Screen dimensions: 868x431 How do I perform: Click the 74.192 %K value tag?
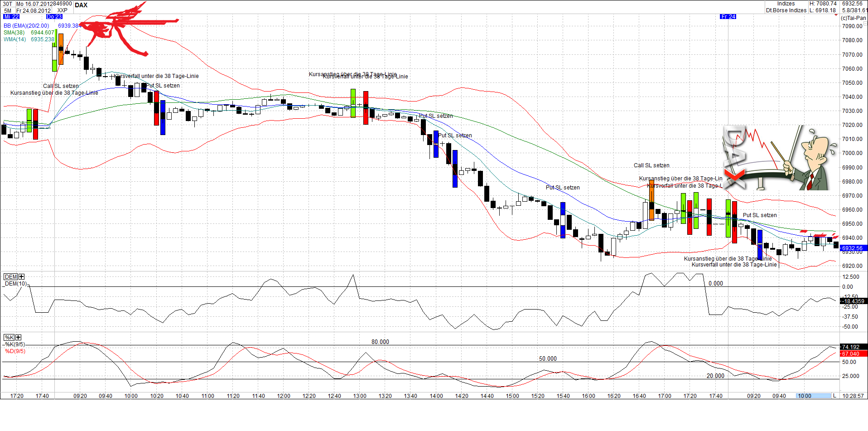(854, 347)
